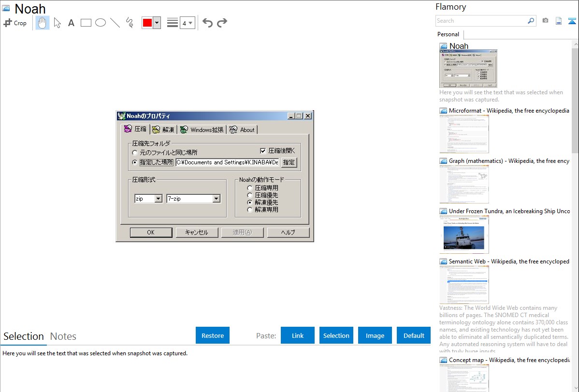Click the Selection paste button

click(336, 335)
